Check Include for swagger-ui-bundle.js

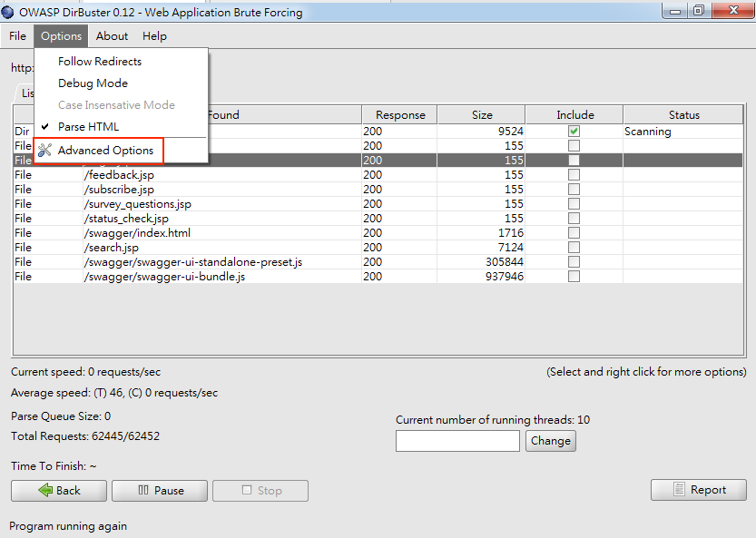coord(574,276)
